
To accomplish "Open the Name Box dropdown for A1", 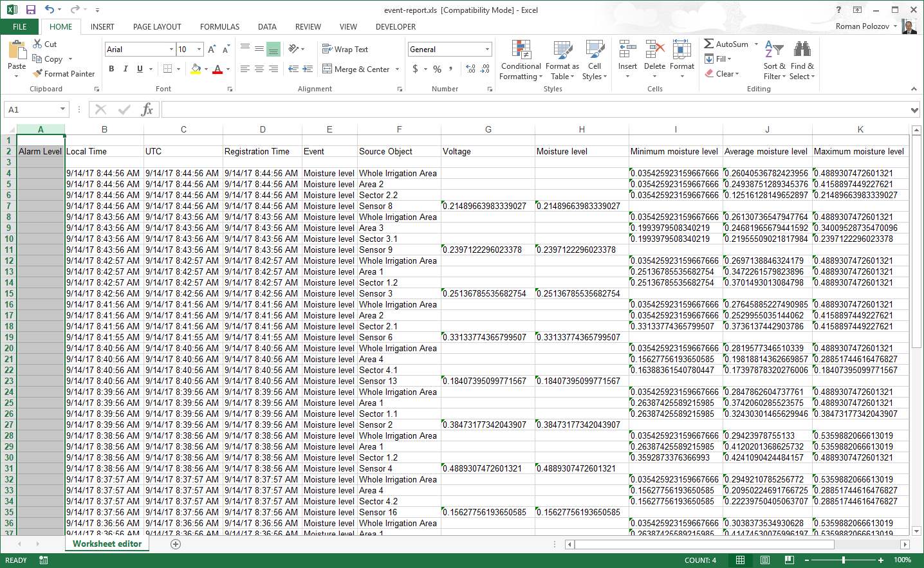I will pos(62,109).
